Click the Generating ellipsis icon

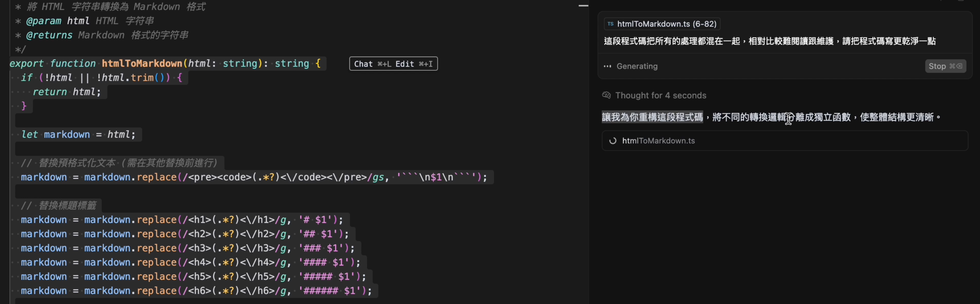[x=608, y=66]
